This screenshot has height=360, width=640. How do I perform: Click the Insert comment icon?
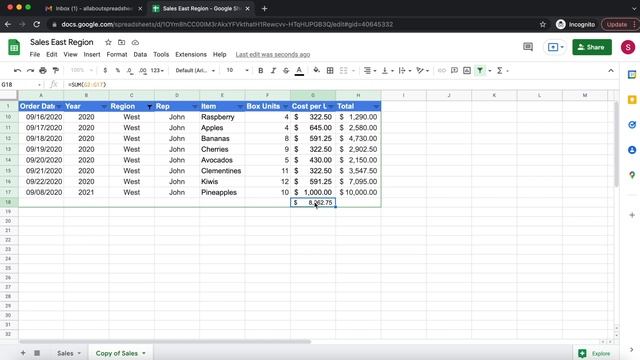[x=454, y=71]
